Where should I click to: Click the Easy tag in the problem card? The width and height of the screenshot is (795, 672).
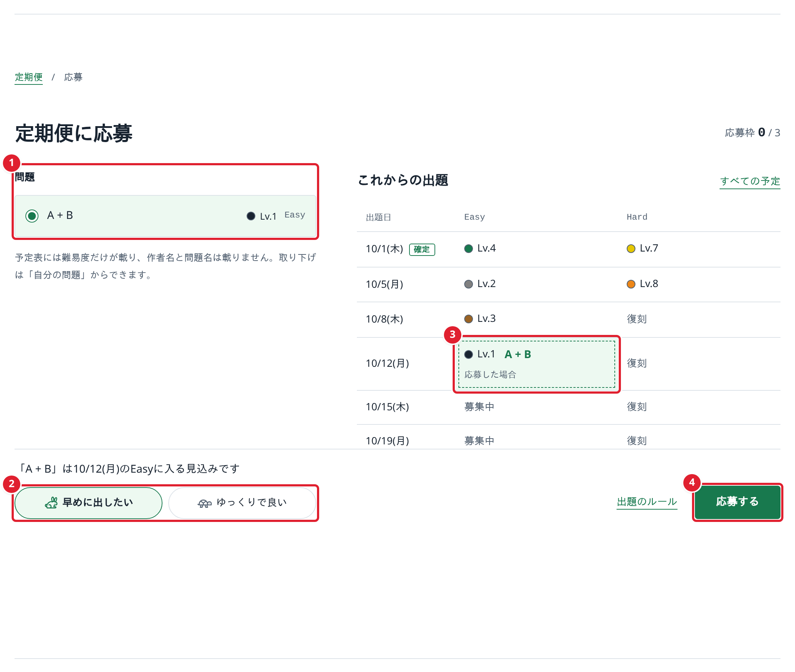[294, 215]
